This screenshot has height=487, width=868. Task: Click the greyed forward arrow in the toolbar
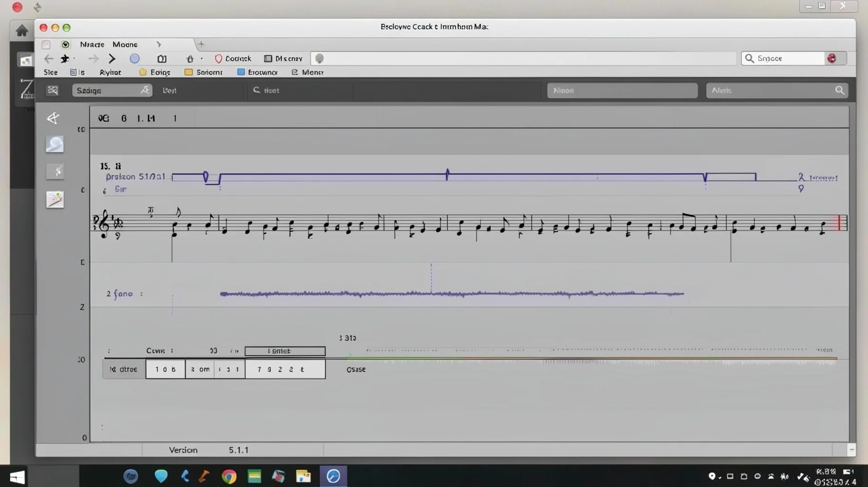tap(93, 58)
